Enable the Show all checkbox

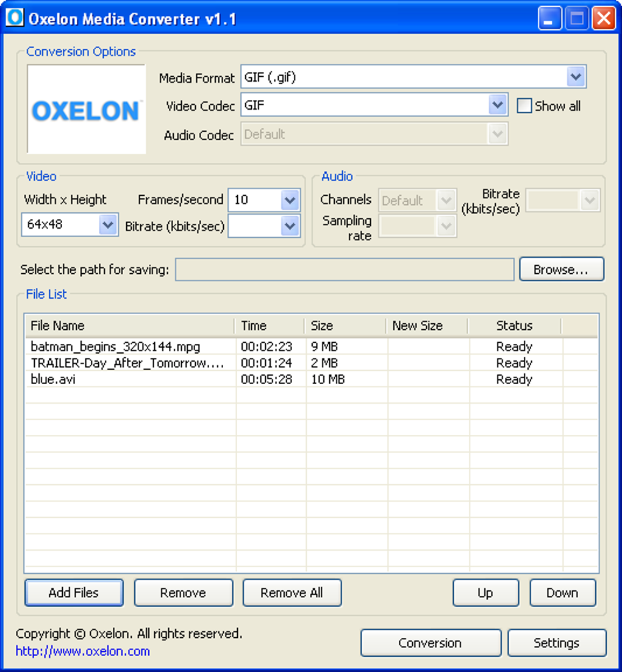pyautogui.click(x=524, y=106)
